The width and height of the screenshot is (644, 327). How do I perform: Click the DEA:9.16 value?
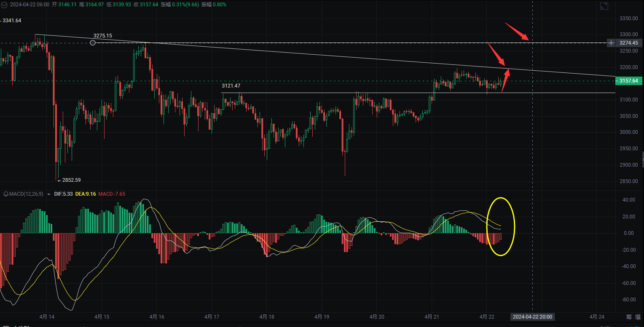coord(86,194)
